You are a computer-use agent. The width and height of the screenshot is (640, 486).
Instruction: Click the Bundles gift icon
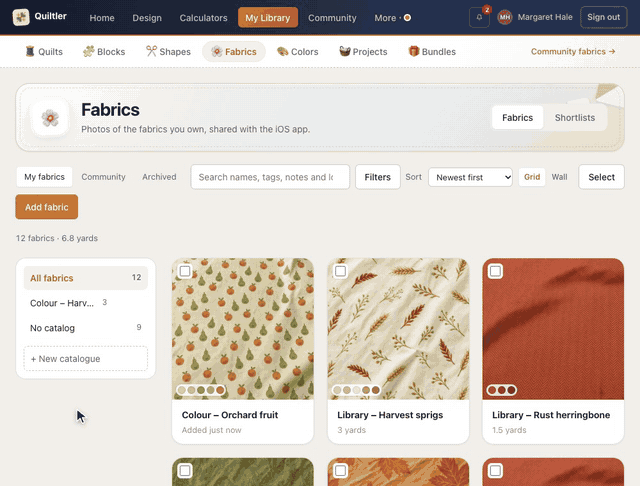[414, 51]
